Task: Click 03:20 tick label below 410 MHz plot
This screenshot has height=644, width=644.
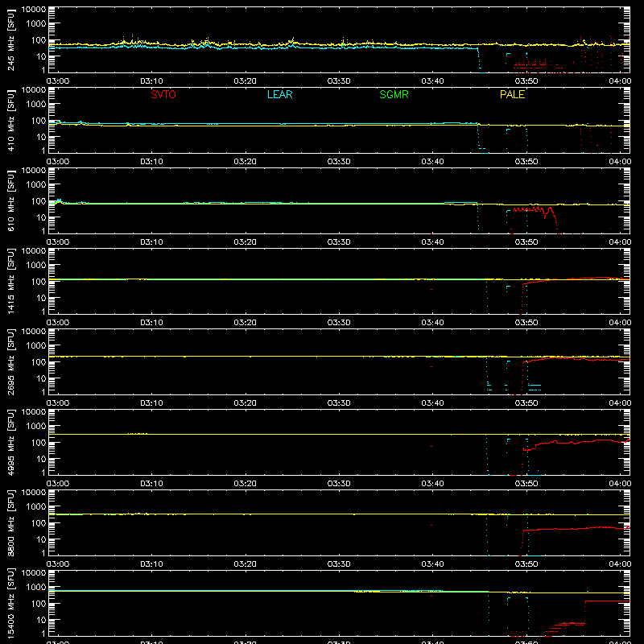Action: pyautogui.click(x=246, y=162)
